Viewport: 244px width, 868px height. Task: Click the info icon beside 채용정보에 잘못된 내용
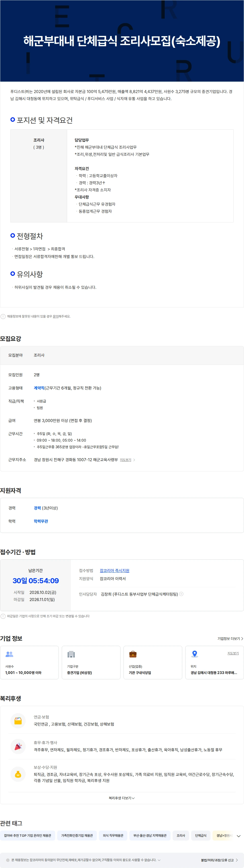[3, 316]
